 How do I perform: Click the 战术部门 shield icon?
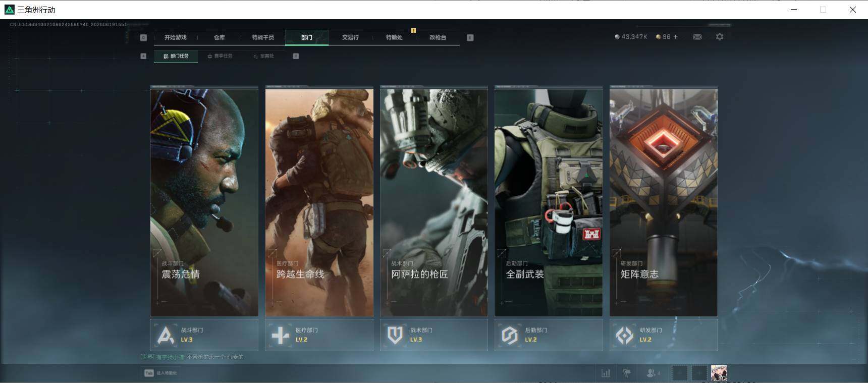(395, 335)
